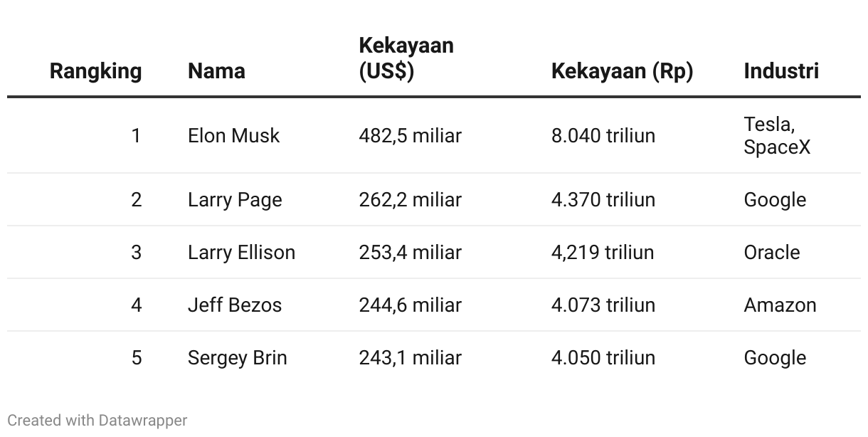The height and width of the screenshot is (437, 868).
Task: Select the Elon Musk name cell
Action: [233, 135]
